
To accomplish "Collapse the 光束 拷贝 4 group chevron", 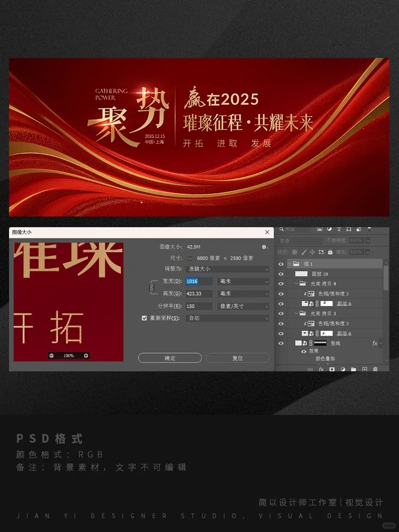I will (296, 284).
